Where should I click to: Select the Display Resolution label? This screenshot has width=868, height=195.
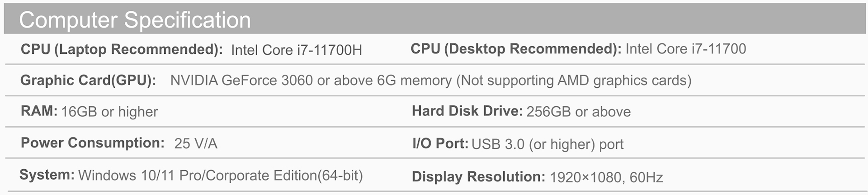[479, 176]
